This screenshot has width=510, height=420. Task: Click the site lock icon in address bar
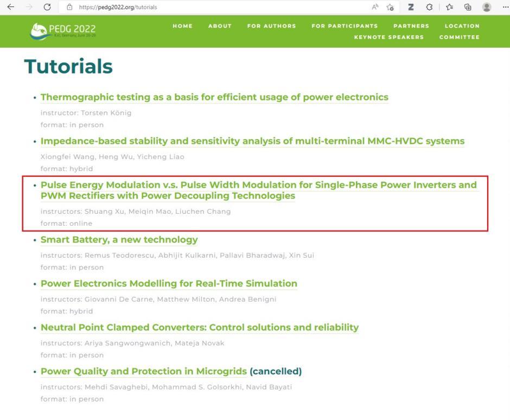(x=69, y=7)
